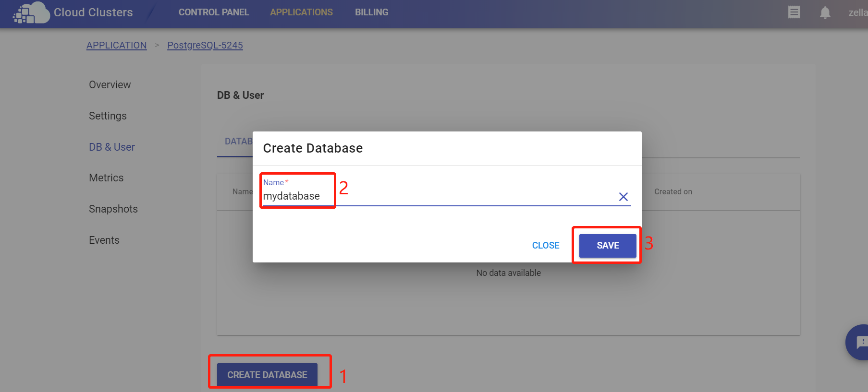
Task: Click the CLOSE button in the dialog
Action: point(546,245)
